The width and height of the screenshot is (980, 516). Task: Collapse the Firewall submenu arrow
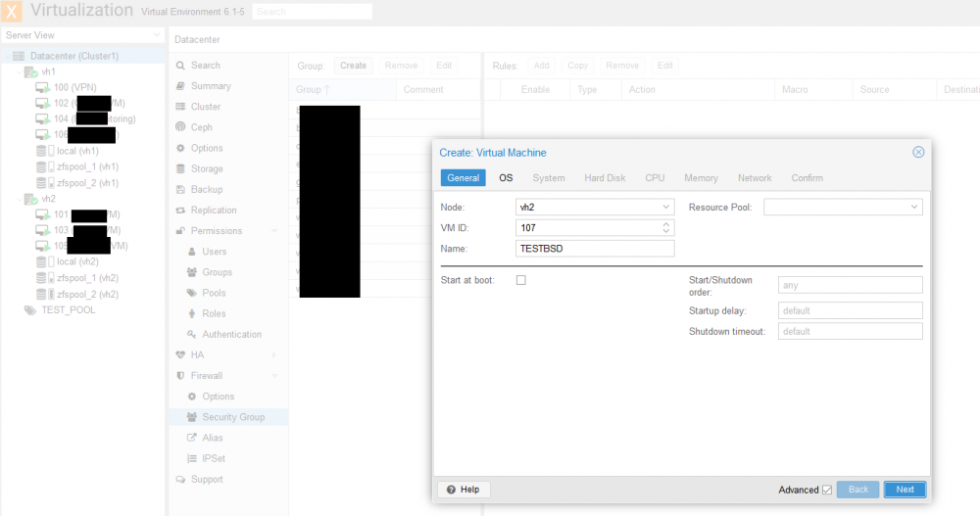pyautogui.click(x=275, y=375)
